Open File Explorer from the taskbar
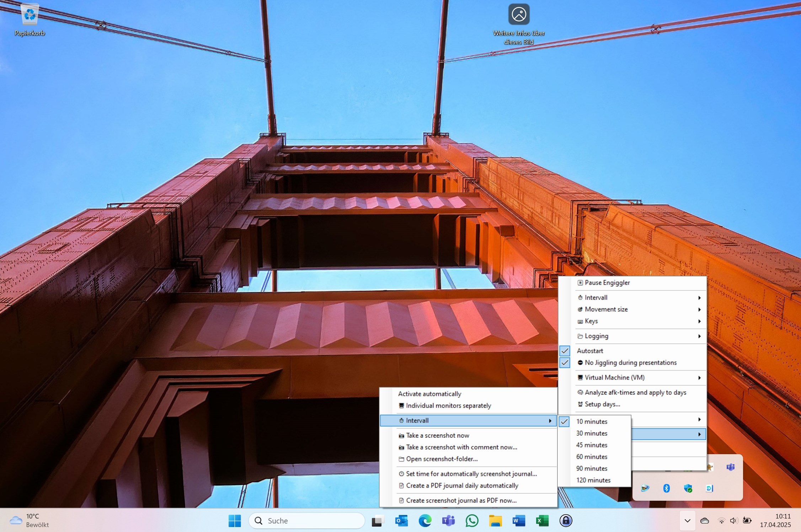 point(495,521)
